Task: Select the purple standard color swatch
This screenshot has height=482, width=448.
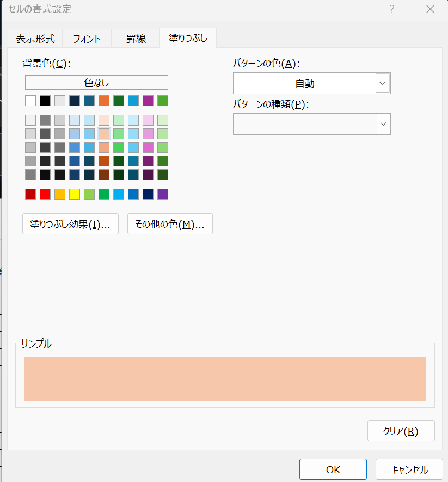Action: click(x=163, y=194)
